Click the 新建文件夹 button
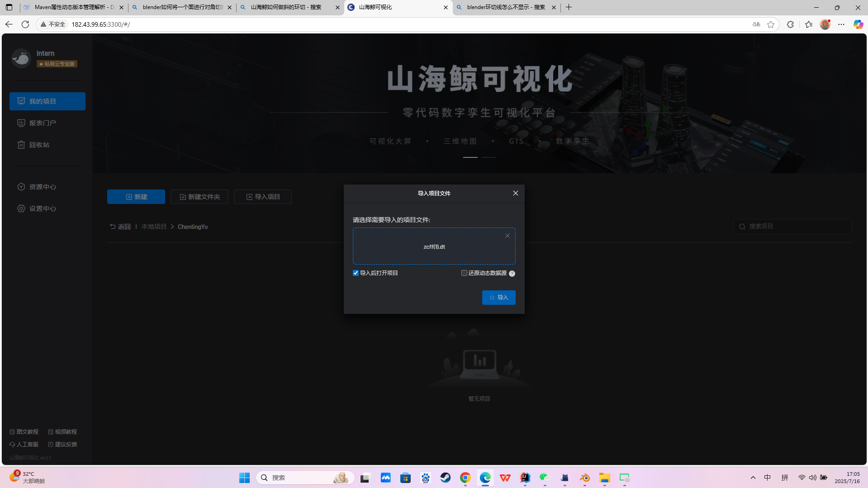This screenshot has height=488, width=868. click(x=199, y=197)
